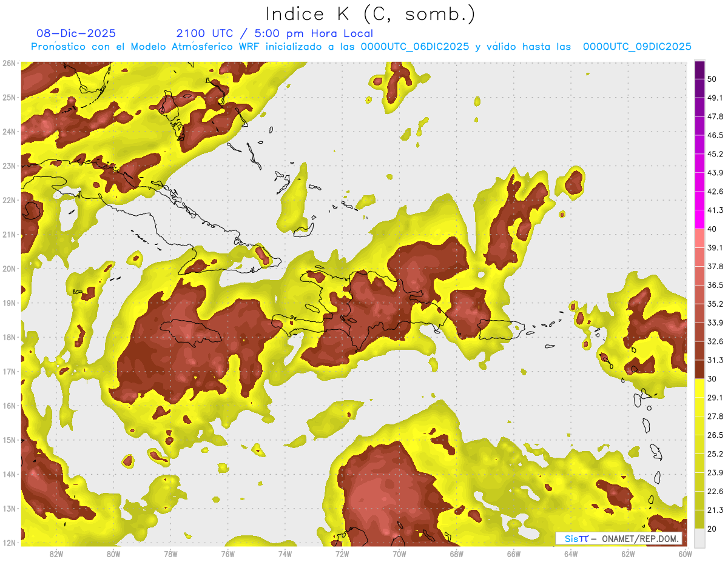Click the '16N' latitude axis label
This screenshot has width=728, height=562.
click(9, 406)
